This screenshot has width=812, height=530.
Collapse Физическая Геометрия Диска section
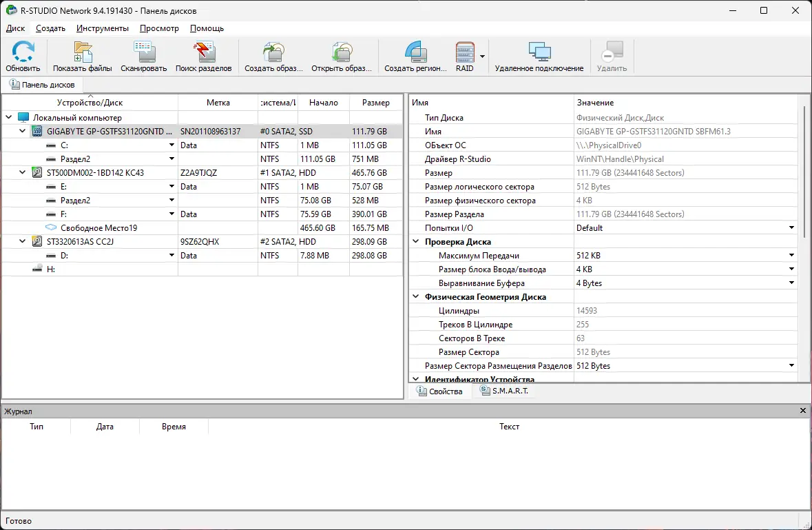coord(416,296)
